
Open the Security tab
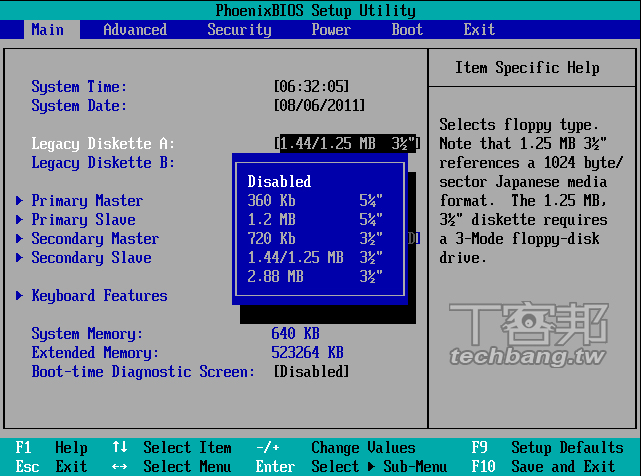(239, 29)
